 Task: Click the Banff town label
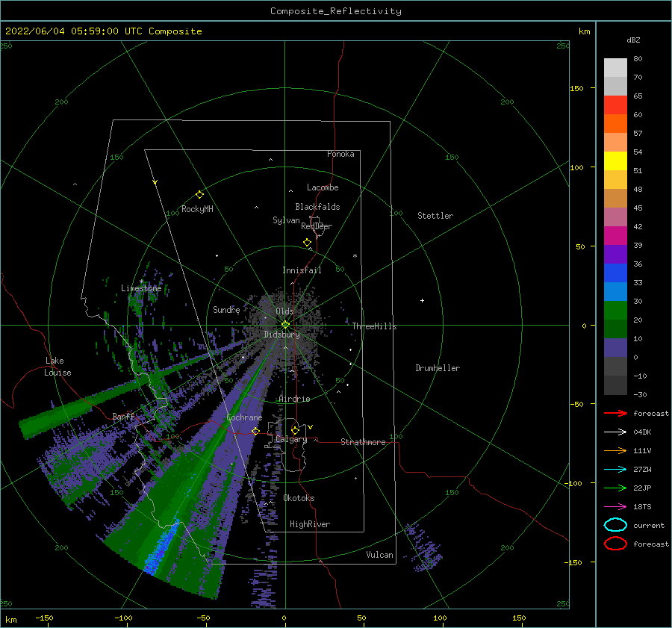click(123, 416)
